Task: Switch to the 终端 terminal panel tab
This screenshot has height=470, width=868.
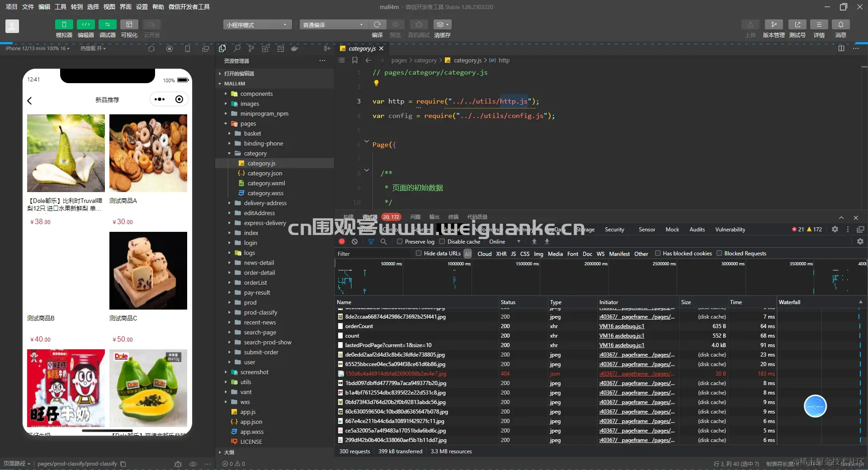Action: 453,217
